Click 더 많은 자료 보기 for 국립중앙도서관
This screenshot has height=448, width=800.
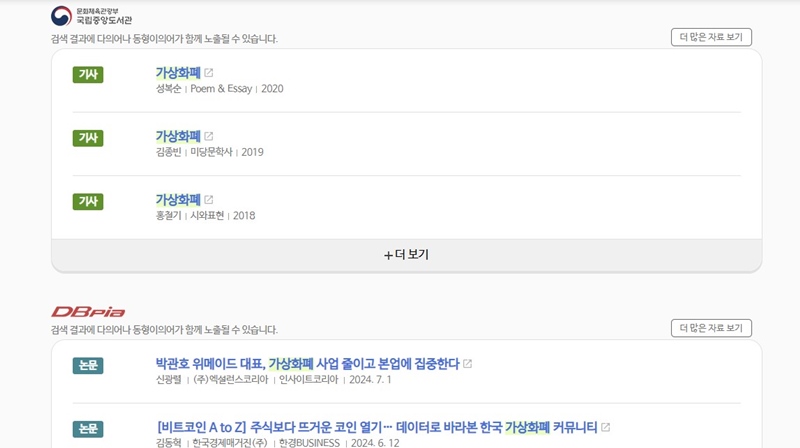711,37
